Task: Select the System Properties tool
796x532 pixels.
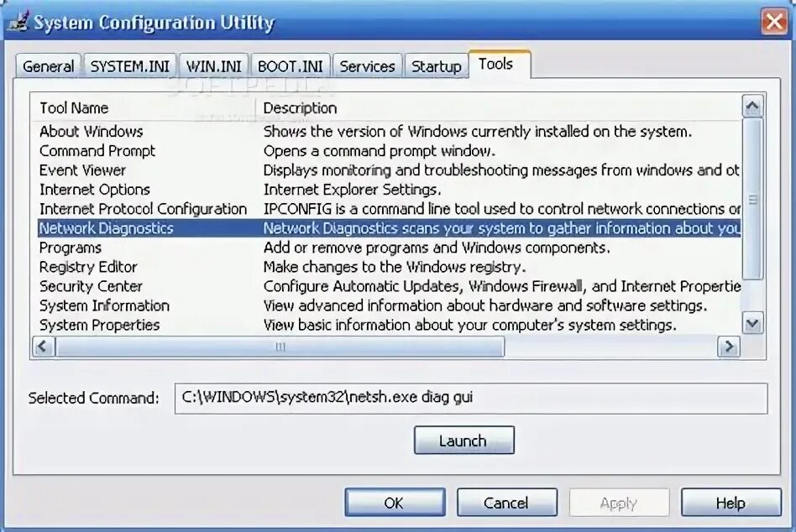Action: (99, 325)
